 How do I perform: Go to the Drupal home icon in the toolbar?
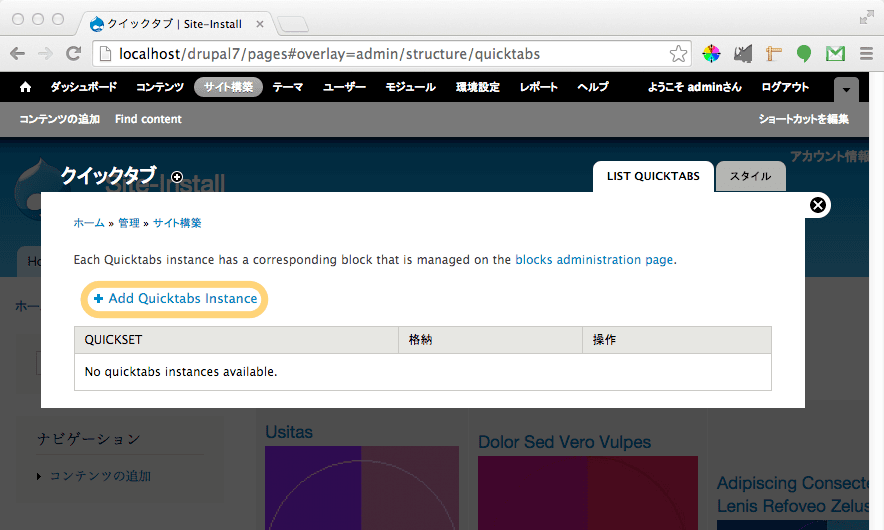pyautogui.click(x=25, y=87)
